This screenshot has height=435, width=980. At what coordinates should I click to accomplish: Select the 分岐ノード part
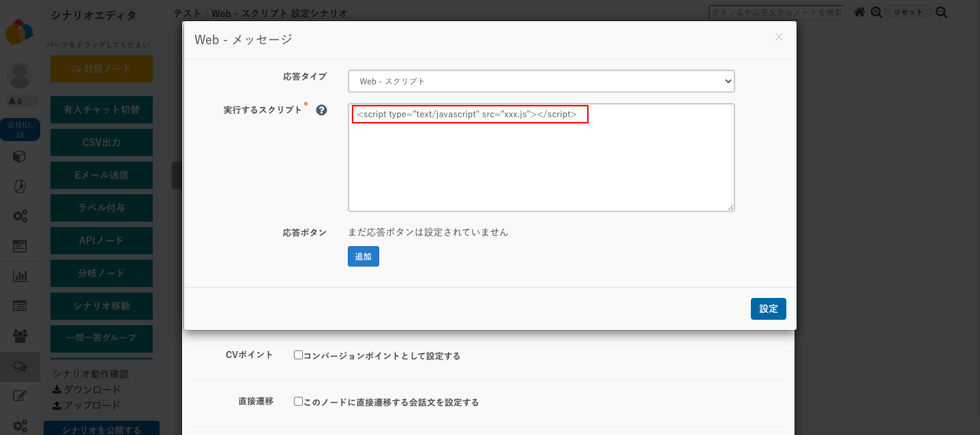[102, 273]
